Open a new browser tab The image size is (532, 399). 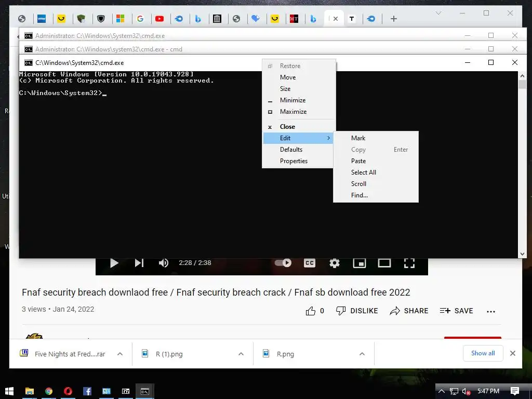[394, 19]
